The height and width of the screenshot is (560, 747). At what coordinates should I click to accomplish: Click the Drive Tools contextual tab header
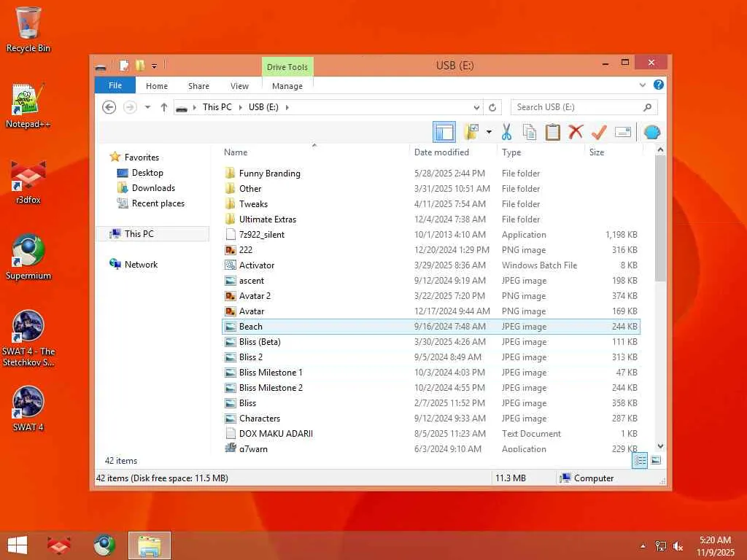[287, 67]
